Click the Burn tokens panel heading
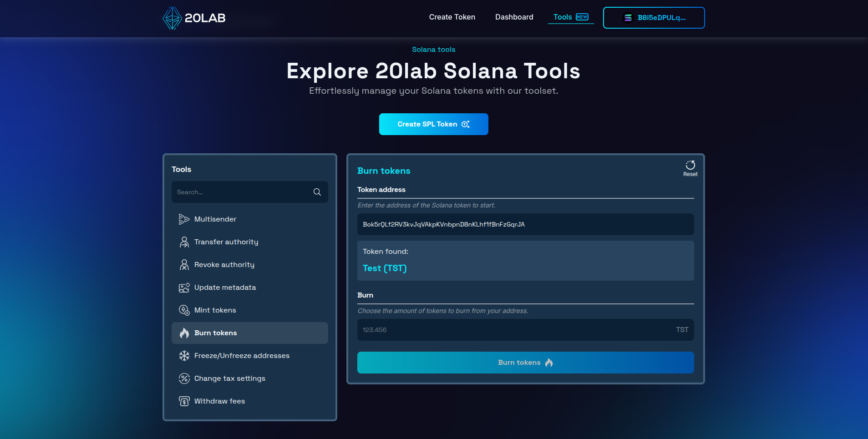This screenshot has height=439, width=868. click(x=384, y=171)
